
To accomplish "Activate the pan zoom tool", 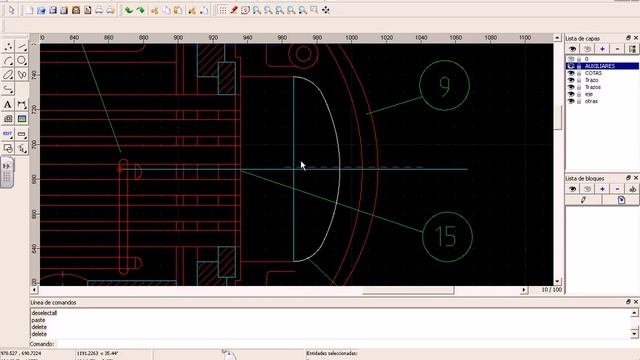I will click(326, 10).
